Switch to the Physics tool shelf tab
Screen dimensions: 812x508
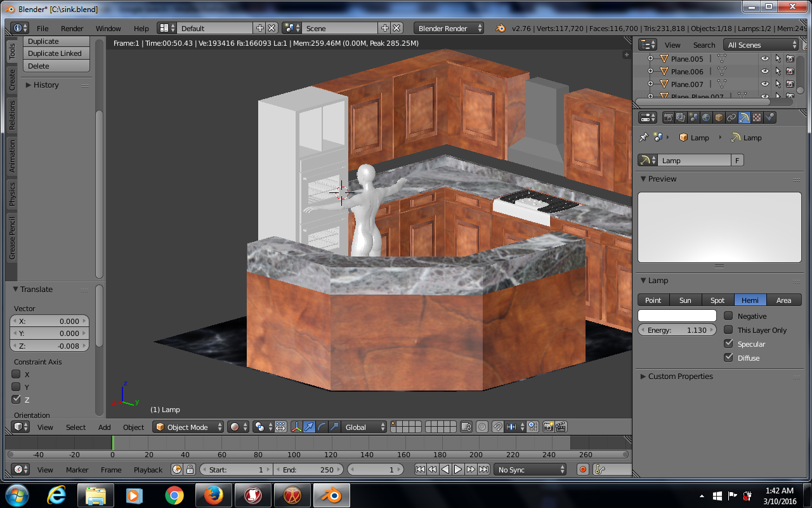click(x=12, y=194)
